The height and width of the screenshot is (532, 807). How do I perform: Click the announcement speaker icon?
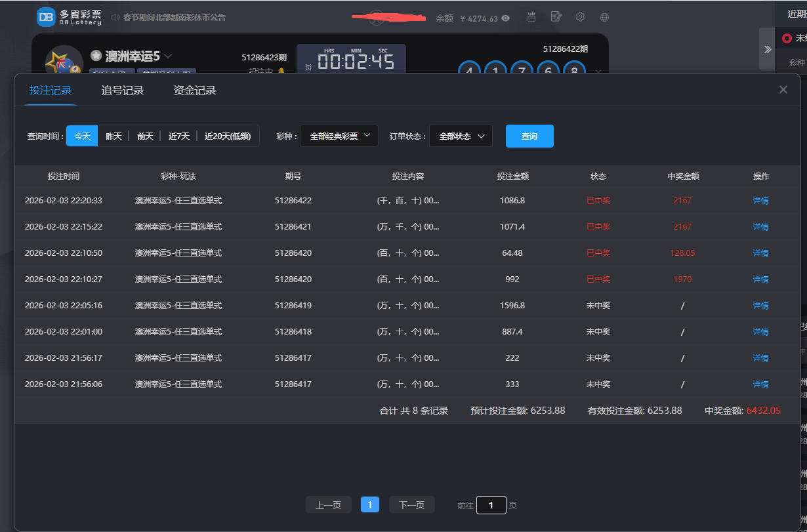point(115,18)
